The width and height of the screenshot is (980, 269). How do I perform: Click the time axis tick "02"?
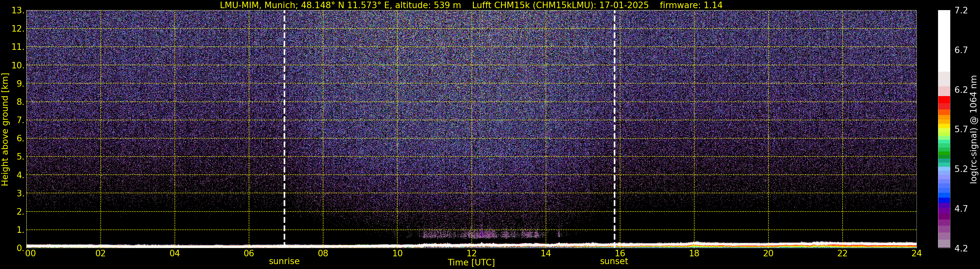click(101, 253)
